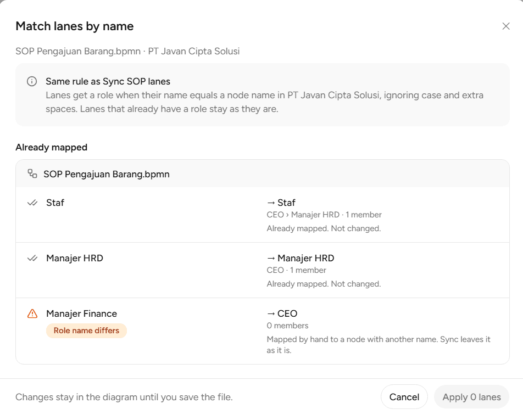The image size is (523, 420).
Task: Click the mapped role → CEO
Action: pos(282,313)
